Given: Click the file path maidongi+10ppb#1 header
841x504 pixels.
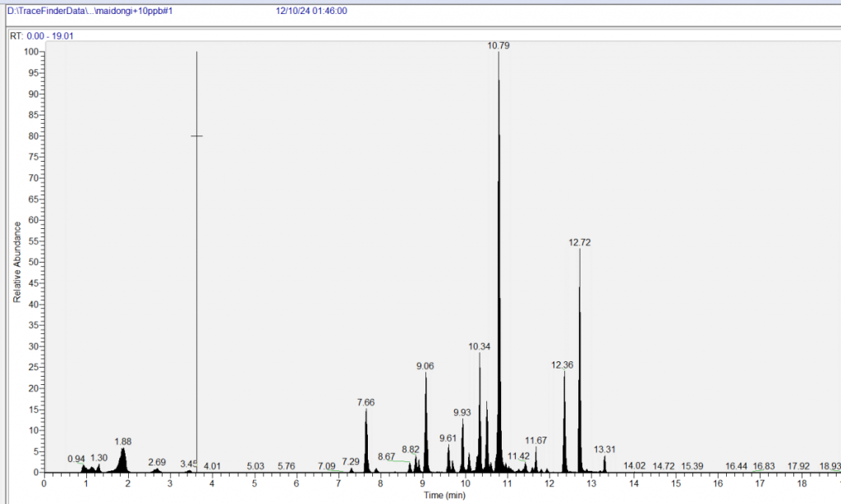Looking at the screenshot, I should (x=90, y=11).
